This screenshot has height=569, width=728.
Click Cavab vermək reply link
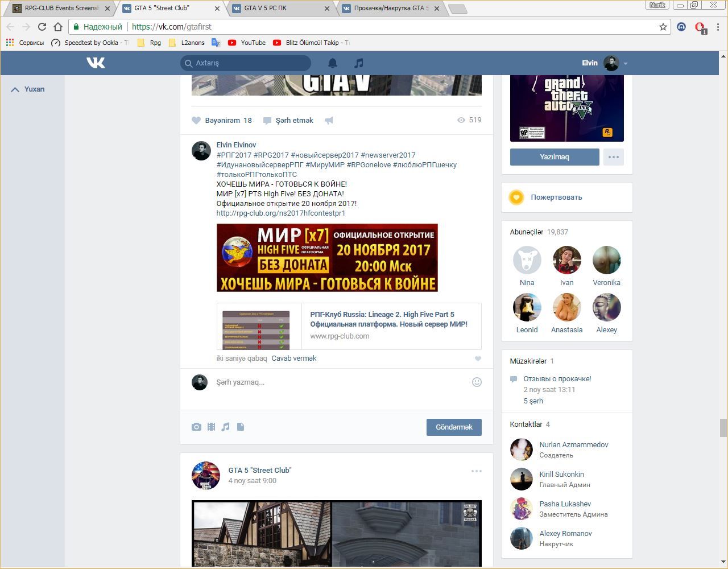click(294, 358)
